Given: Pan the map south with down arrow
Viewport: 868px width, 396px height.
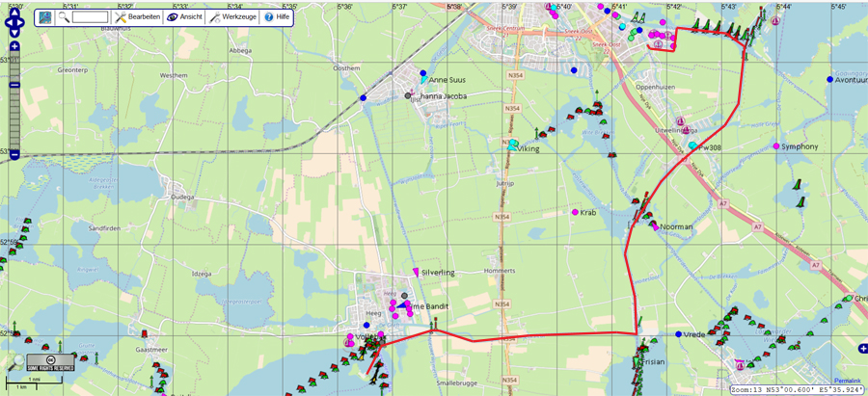Looking at the screenshot, I should pyautogui.click(x=14, y=34).
